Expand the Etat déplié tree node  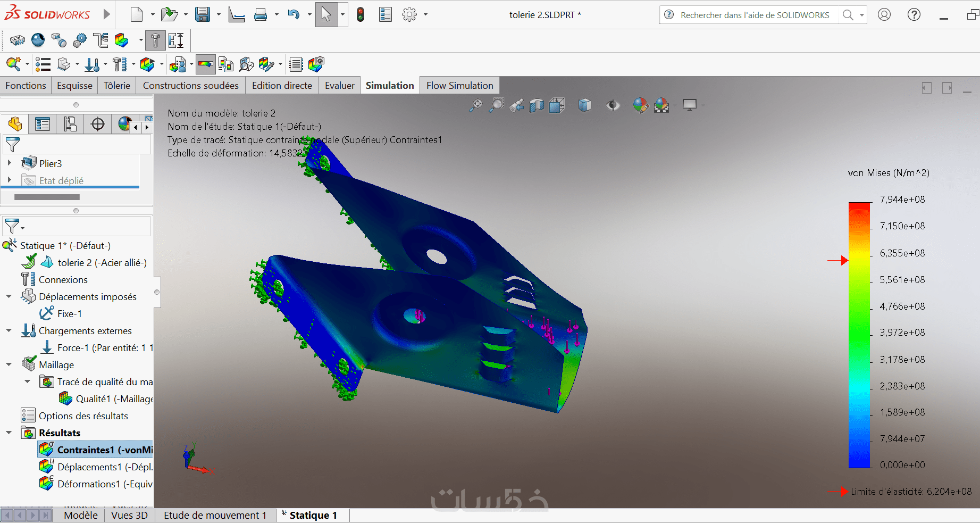[9, 180]
